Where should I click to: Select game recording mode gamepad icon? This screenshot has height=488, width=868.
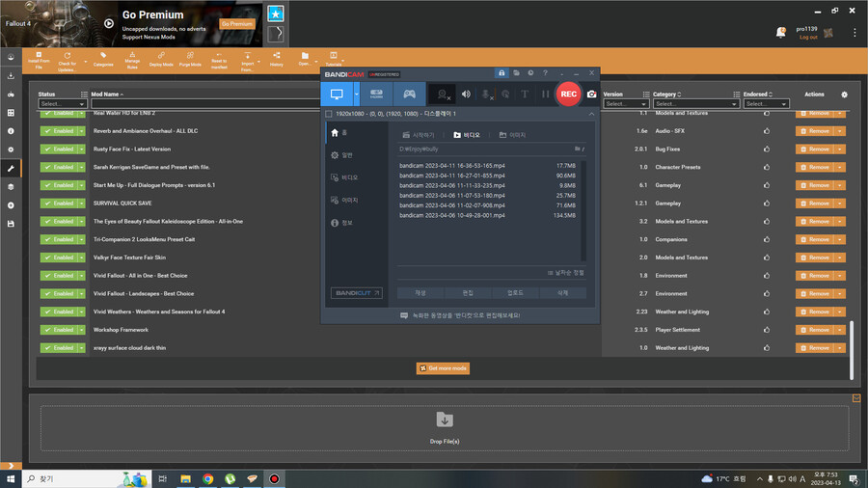click(409, 94)
